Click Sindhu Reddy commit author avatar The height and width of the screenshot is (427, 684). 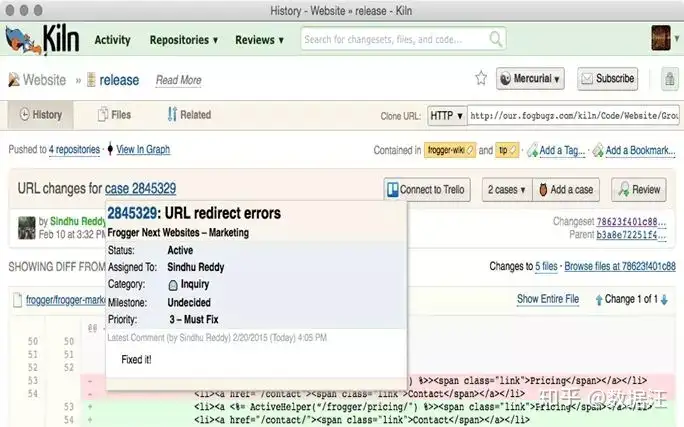26,228
